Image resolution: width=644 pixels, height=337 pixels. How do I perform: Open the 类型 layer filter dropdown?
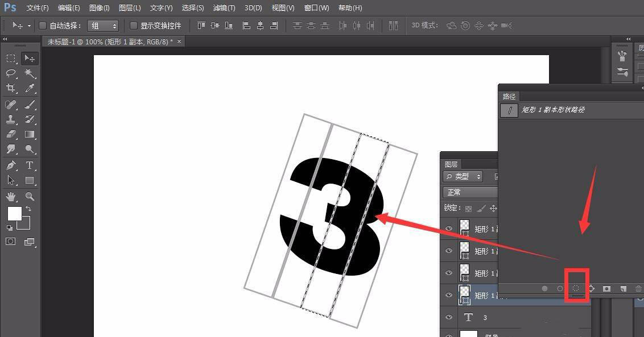(463, 177)
